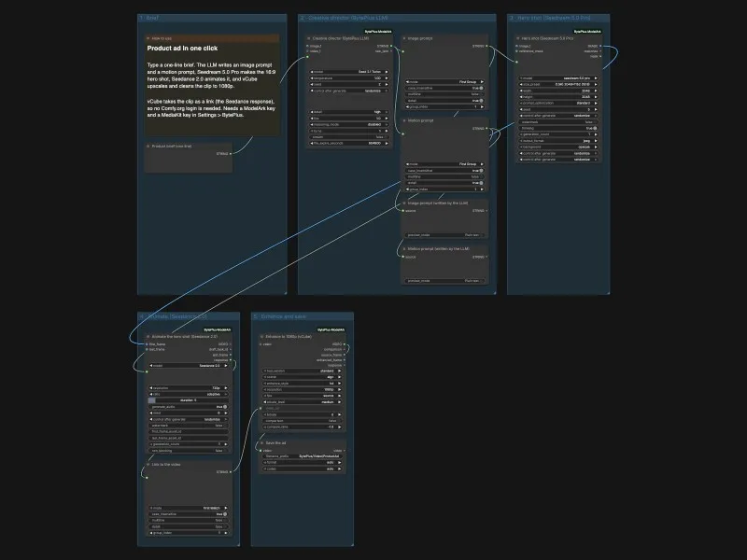Screen dimensions: 747x560
Task: Select the 3 · Hero shot group title
Action: pyautogui.click(x=550, y=18)
